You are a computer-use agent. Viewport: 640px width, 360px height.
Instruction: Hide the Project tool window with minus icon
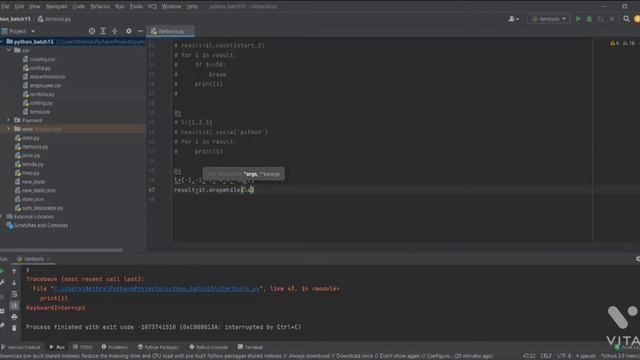click(140, 31)
